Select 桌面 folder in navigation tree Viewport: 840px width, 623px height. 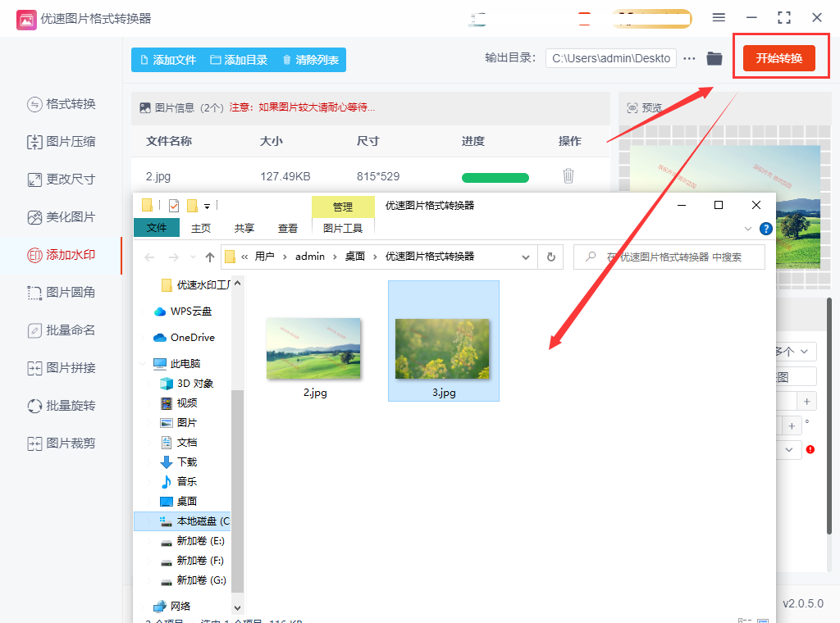(179, 502)
